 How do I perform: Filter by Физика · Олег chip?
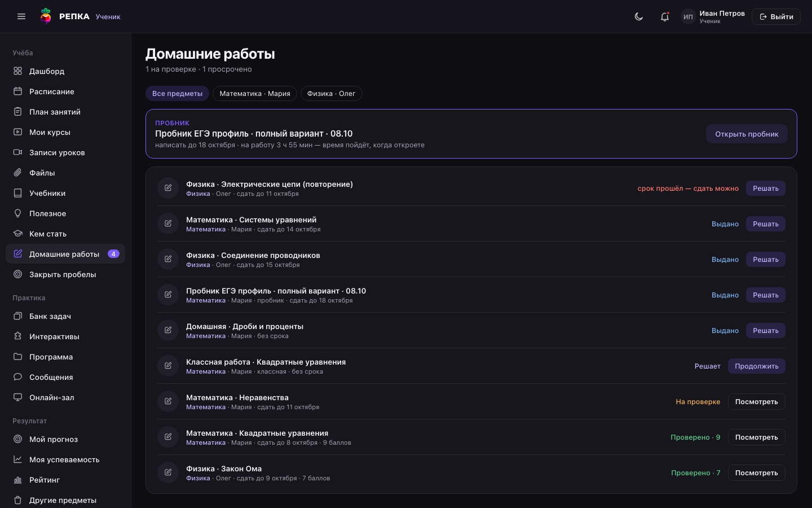tap(331, 94)
